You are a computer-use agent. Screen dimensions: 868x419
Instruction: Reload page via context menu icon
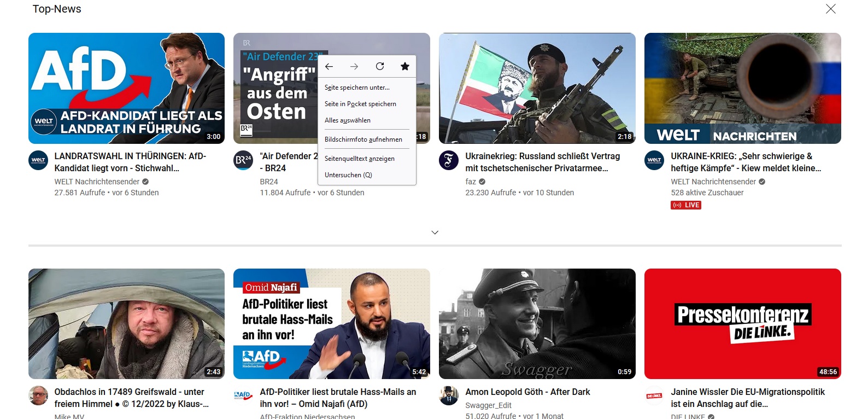(x=380, y=67)
